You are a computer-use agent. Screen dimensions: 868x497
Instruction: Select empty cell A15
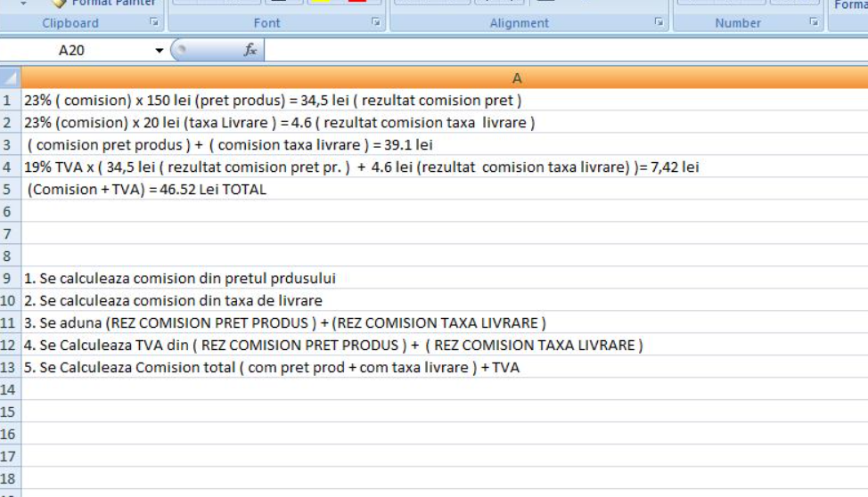click(x=445, y=411)
